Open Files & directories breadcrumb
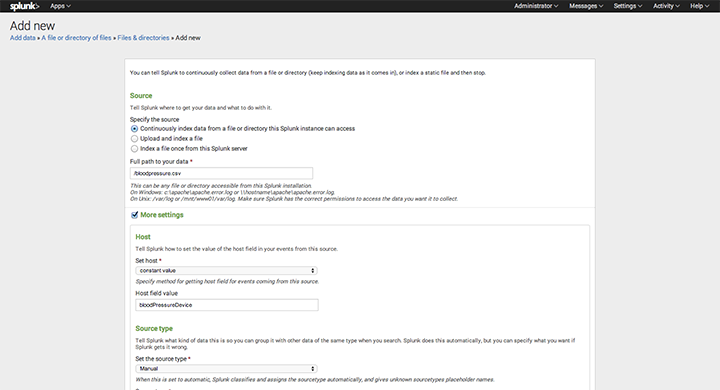720x390 pixels. pos(143,38)
